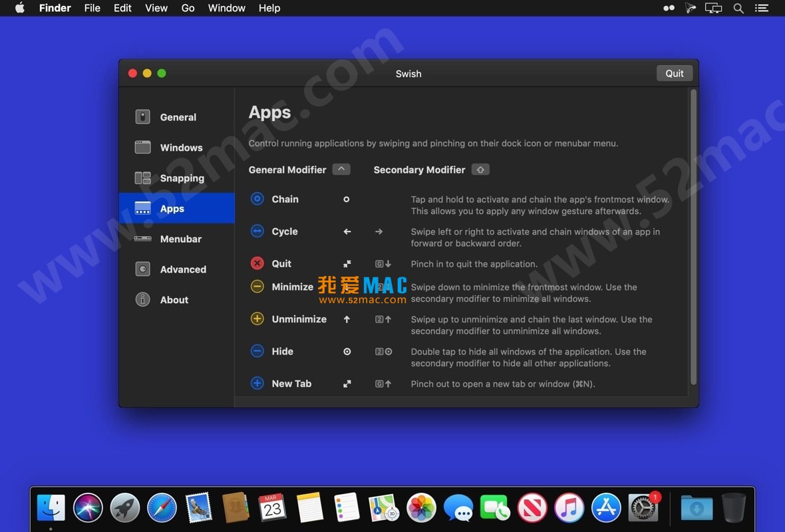
Task: Click the Quit secondary gesture symbol
Action: point(383,264)
